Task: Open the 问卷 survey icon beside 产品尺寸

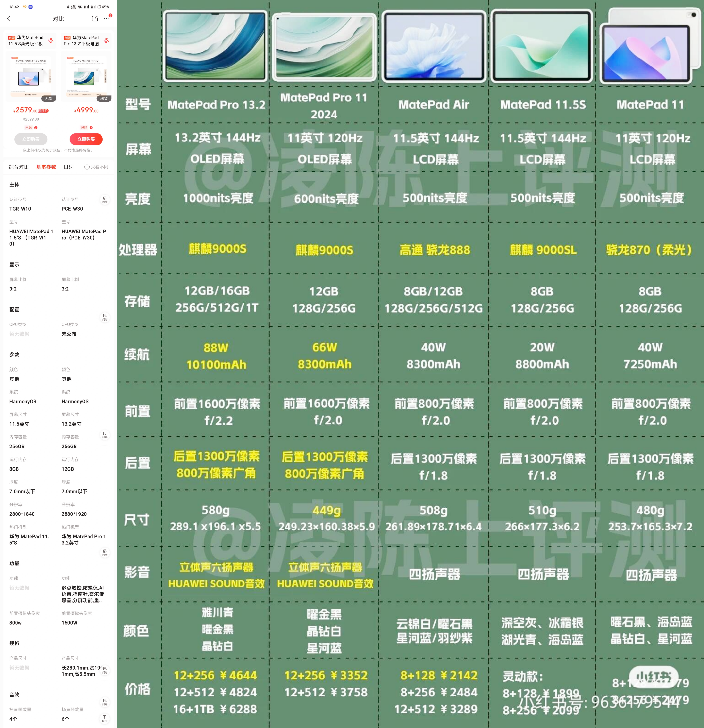Action: (105, 670)
